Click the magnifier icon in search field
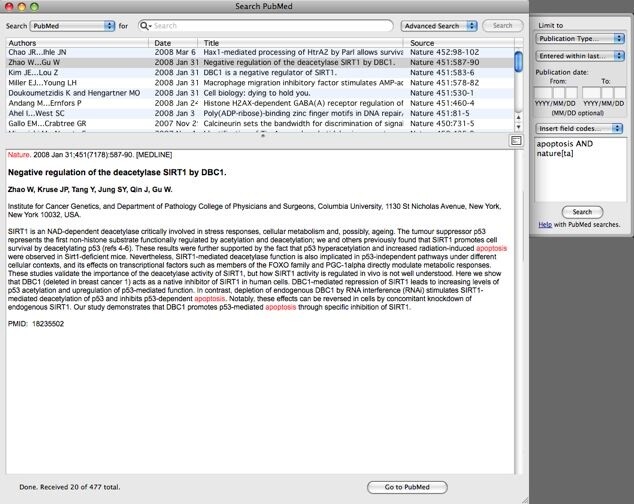The height and width of the screenshot is (504, 634). pyautogui.click(x=144, y=26)
